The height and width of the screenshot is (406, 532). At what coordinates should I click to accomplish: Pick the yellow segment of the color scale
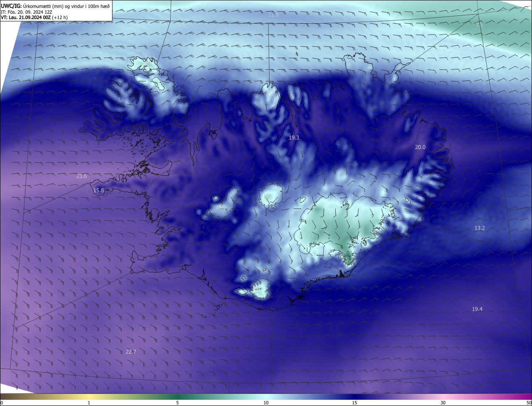point(89,396)
